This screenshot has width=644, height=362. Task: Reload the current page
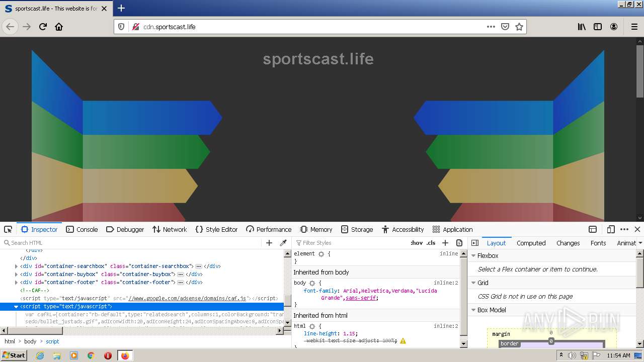click(43, 27)
